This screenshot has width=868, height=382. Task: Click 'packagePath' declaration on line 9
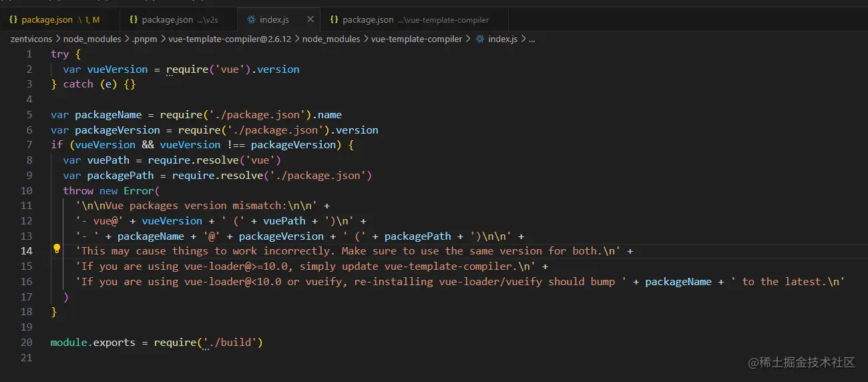120,176
